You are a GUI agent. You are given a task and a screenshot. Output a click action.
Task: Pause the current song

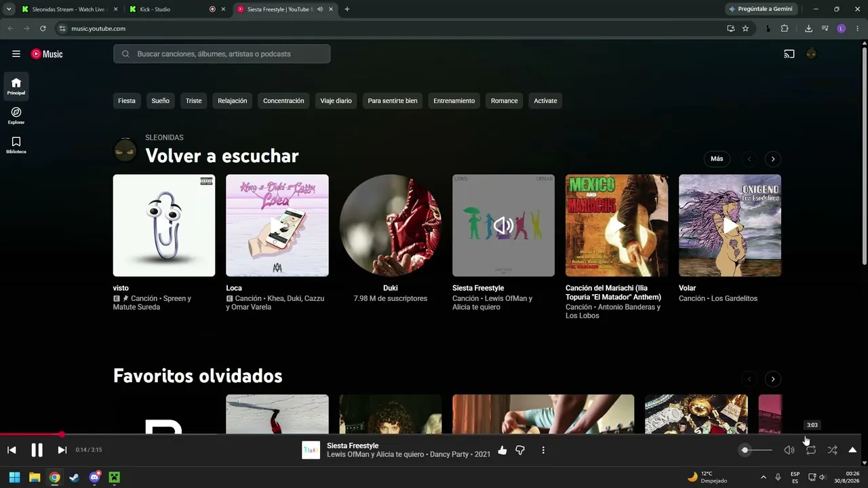point(37,450)
